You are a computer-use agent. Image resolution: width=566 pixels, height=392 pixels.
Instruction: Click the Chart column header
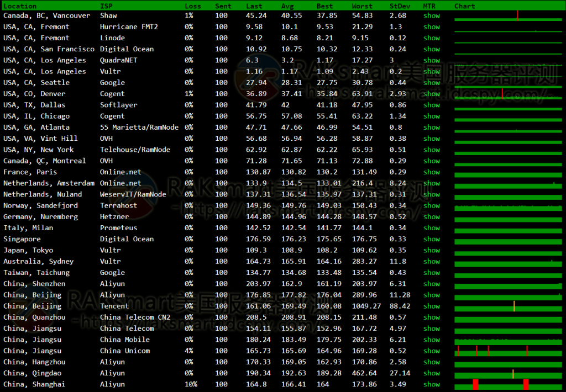[464, 6]
